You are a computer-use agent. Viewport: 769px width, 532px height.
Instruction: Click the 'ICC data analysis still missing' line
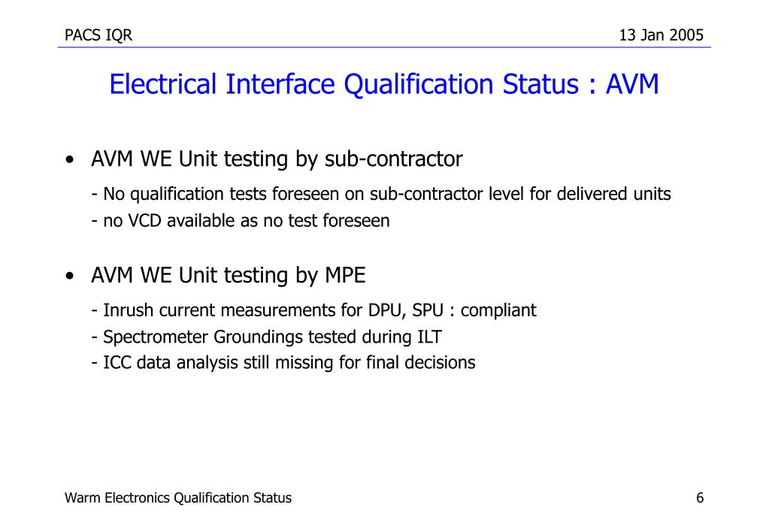[x=283, y=363]
